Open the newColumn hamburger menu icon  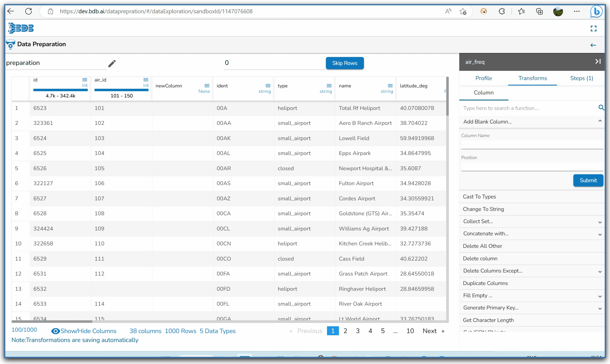(207, 86)
